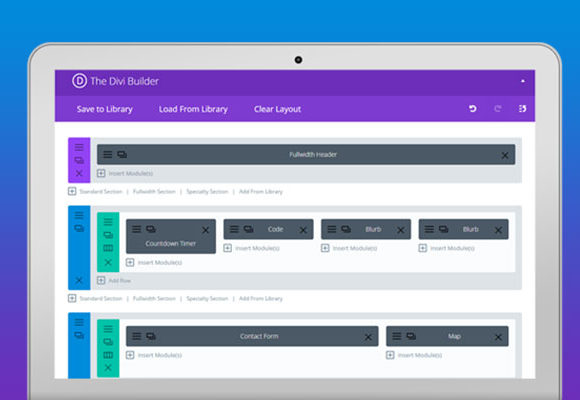
Task: Select the Contact Form module bar
Action: pyautogui.click(x=252, y=336)
